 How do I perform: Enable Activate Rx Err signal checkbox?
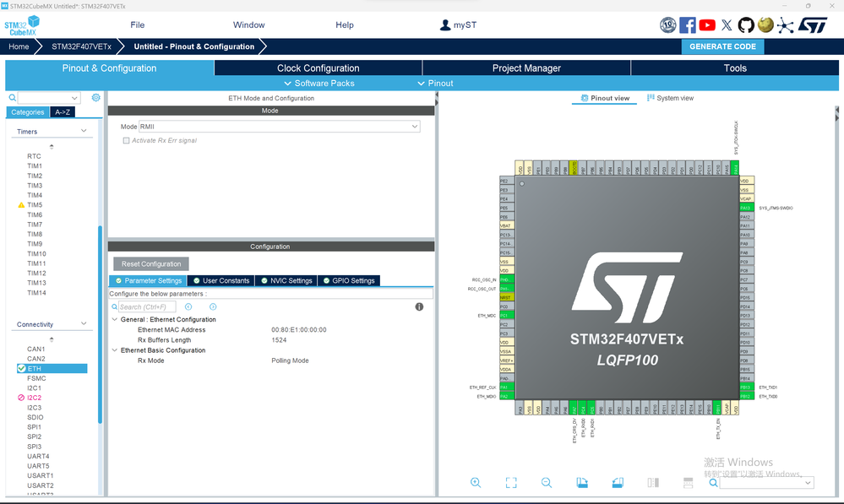click(127, 140)
